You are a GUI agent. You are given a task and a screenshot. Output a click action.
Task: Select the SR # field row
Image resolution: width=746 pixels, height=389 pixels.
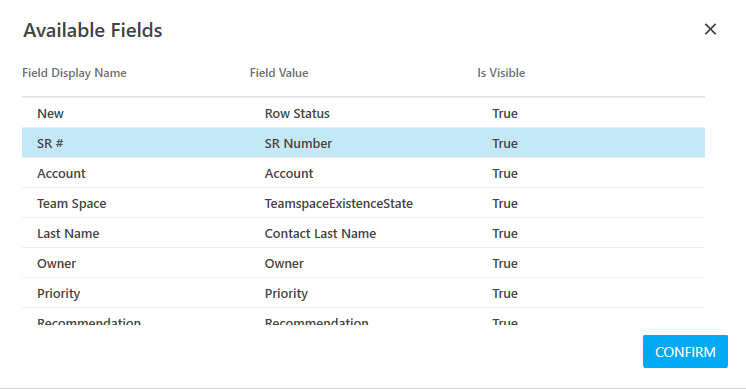tap(363, 143)
